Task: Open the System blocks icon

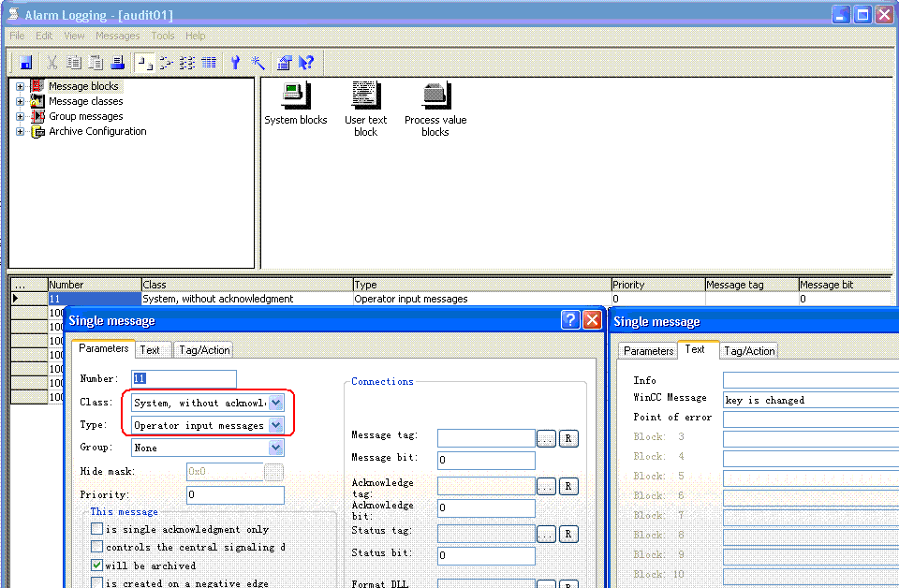Action: click(x=296, y=96)
